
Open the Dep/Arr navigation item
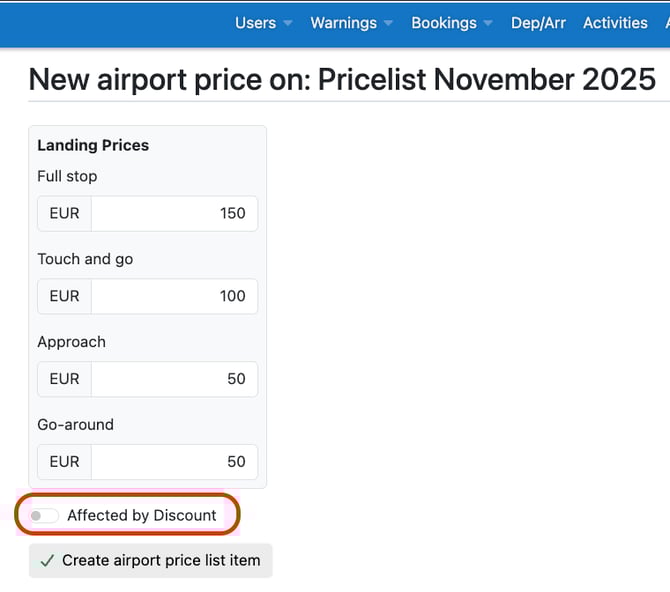point(538,23)
